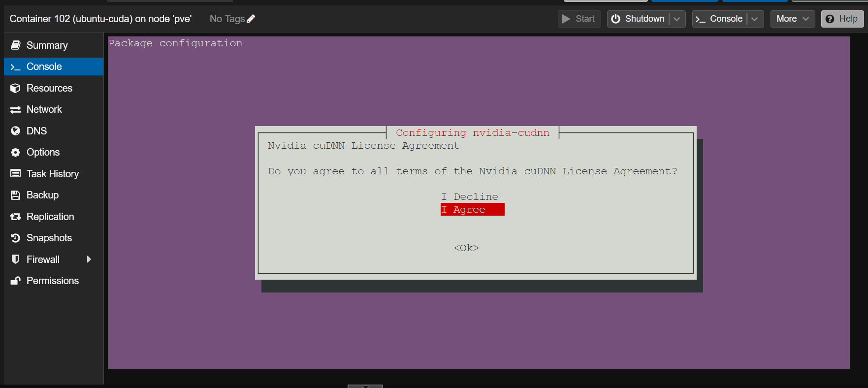Open the More dropdown menu

(793, 19)
